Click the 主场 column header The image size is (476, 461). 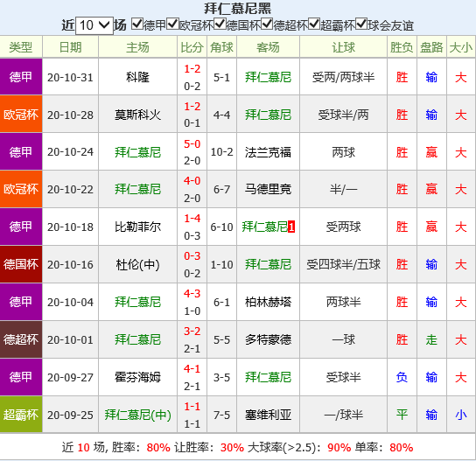pos(138,47)
